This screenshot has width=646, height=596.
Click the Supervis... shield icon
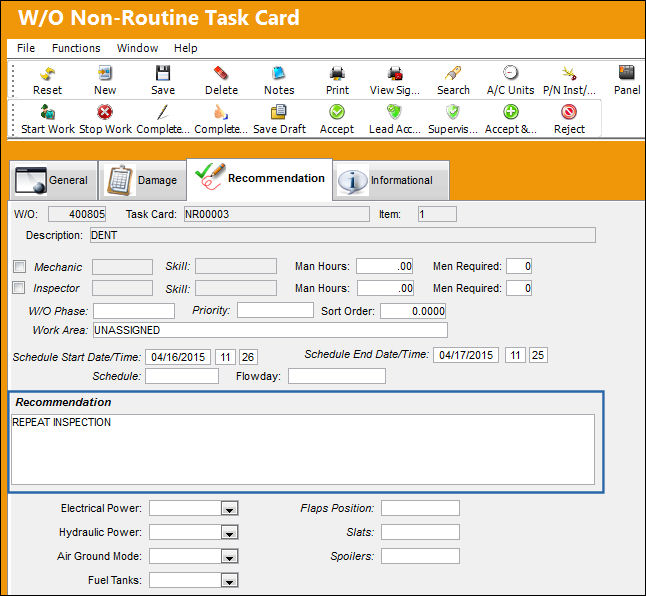(x=452, y=112)
